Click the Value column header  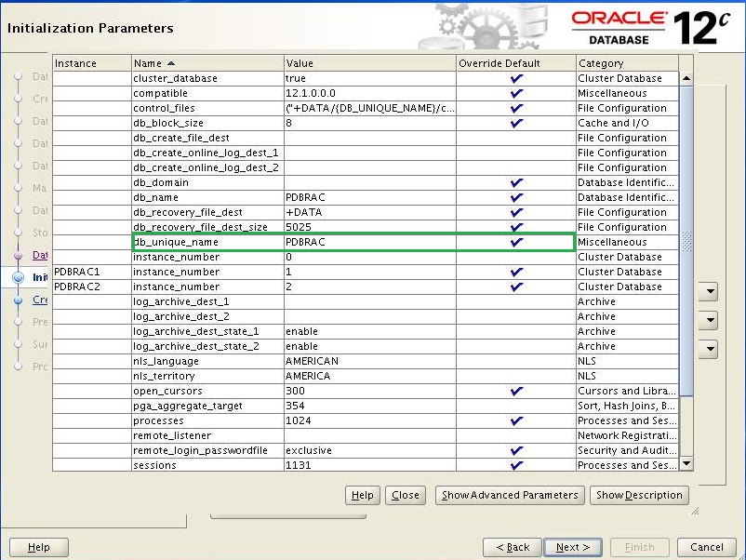[369, 63]
